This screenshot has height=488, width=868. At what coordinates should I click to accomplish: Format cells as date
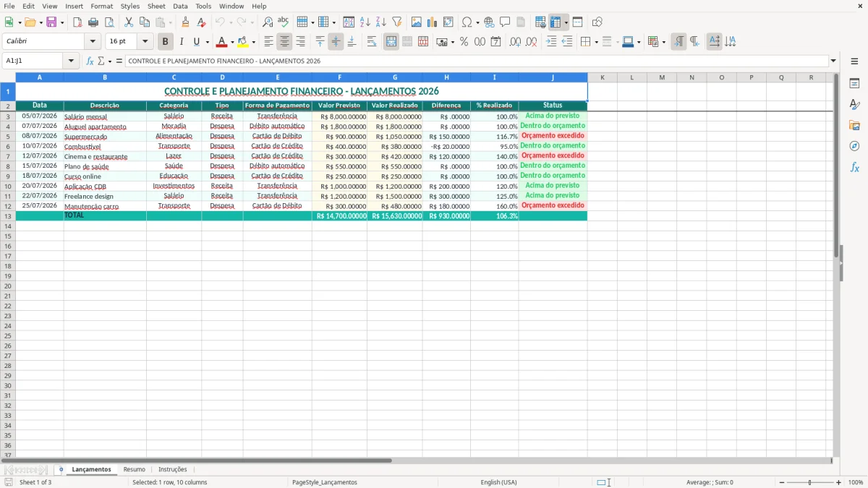[495, 42]
